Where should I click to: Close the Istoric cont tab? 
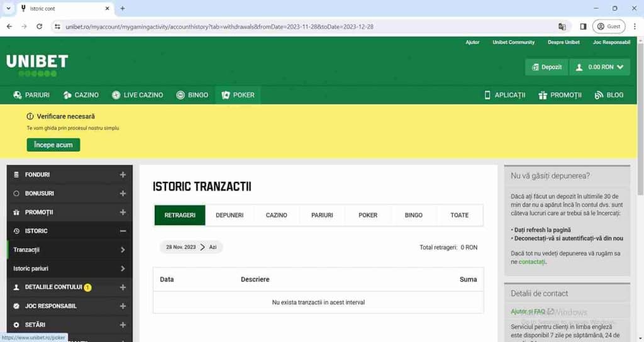pos(107,8)
